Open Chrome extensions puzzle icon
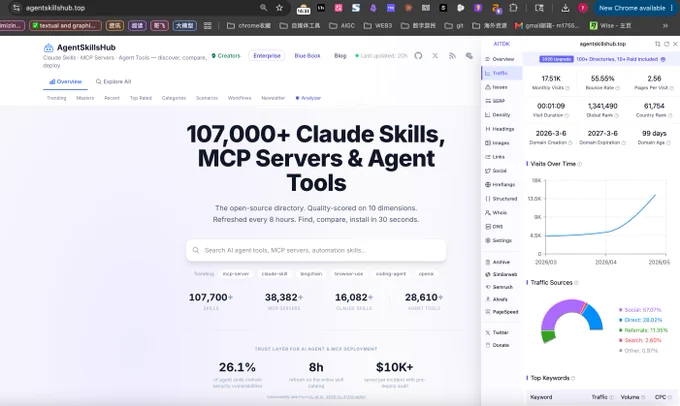This screenshot has height=406, width=680. [513, 8]
